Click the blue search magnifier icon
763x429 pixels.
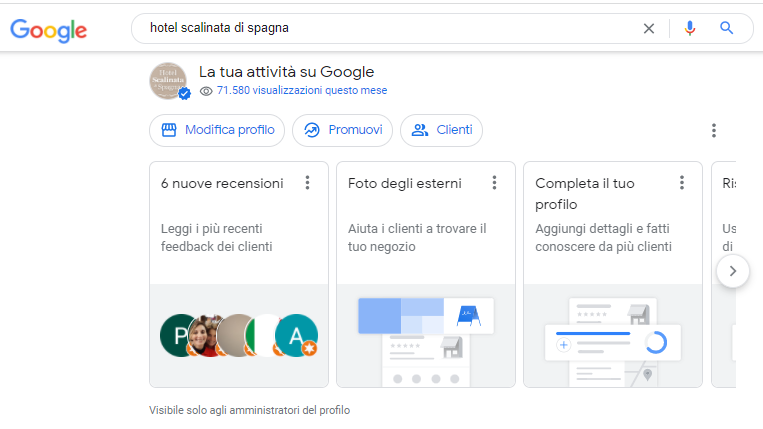[x=727, y=29]
